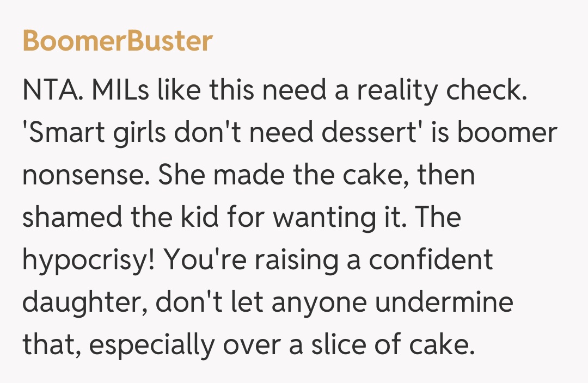Click the word "hypocrisy!"
Image resolution: width=588 pixels, height=383 pixels.
90,260
